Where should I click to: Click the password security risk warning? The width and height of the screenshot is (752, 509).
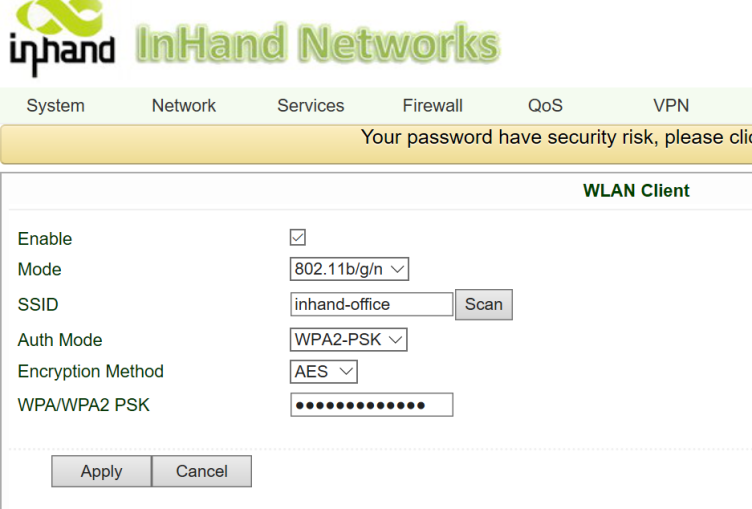coord(555,138)
